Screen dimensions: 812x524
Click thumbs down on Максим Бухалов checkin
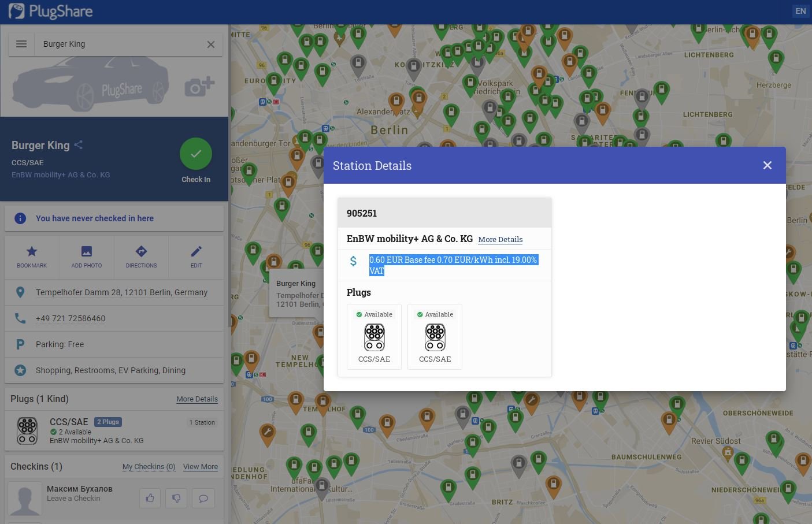click(176, 498)
